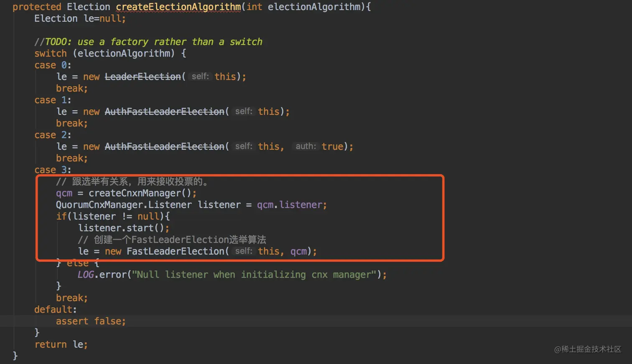Click the createCnxnManager() call

(140, 193)
